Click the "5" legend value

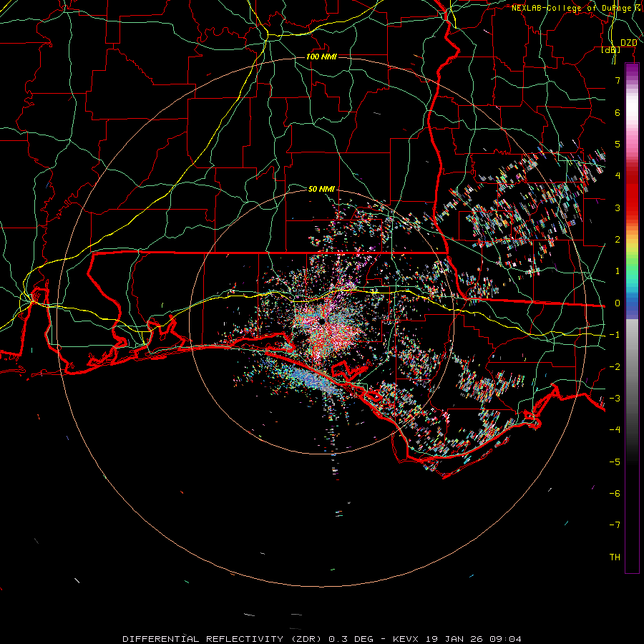point(618,144)
